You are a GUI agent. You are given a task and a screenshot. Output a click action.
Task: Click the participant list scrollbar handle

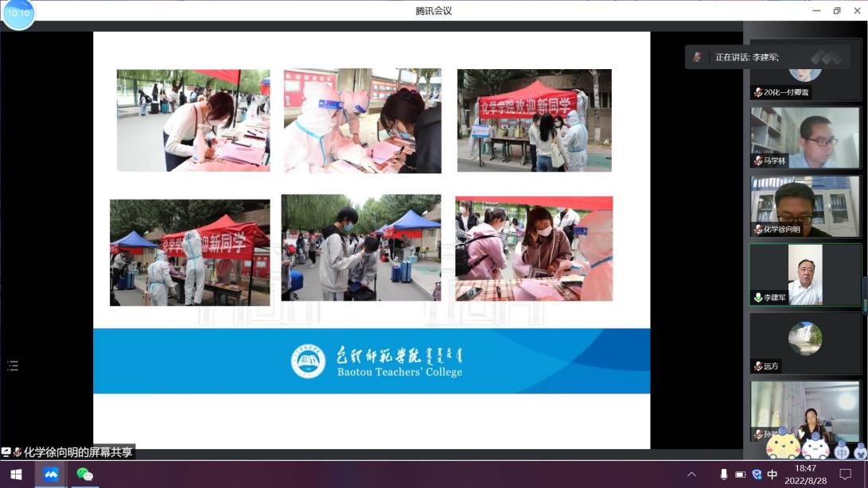(865, 296)
